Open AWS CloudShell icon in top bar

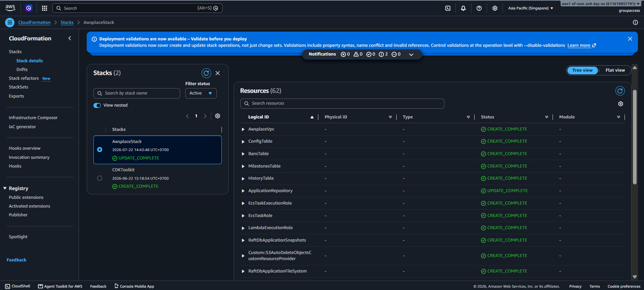[x=448, y=8]
